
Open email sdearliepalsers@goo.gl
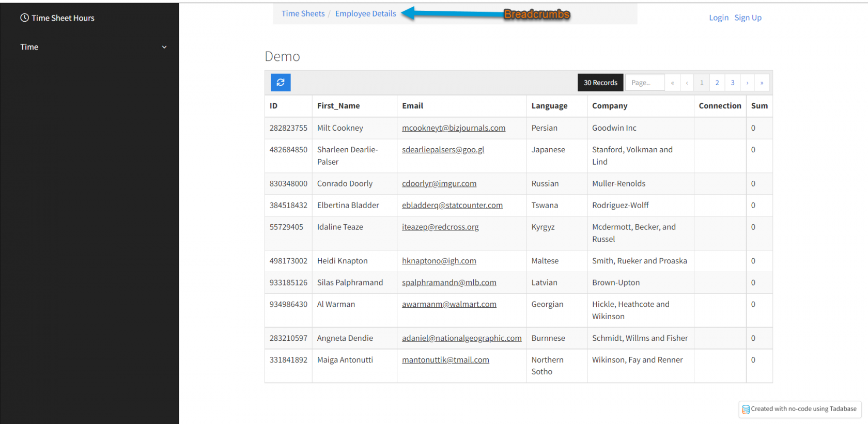tap(443, 150)
